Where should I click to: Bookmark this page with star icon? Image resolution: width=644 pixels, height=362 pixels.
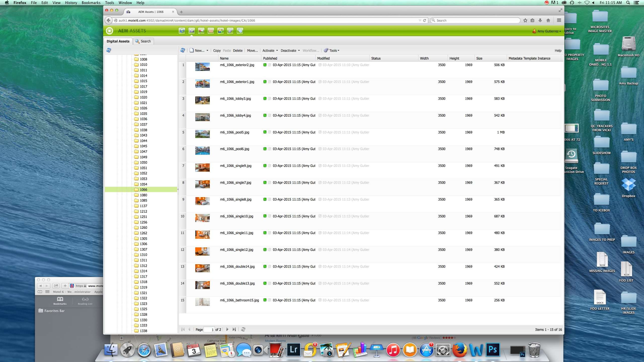[x=525, y=20]
